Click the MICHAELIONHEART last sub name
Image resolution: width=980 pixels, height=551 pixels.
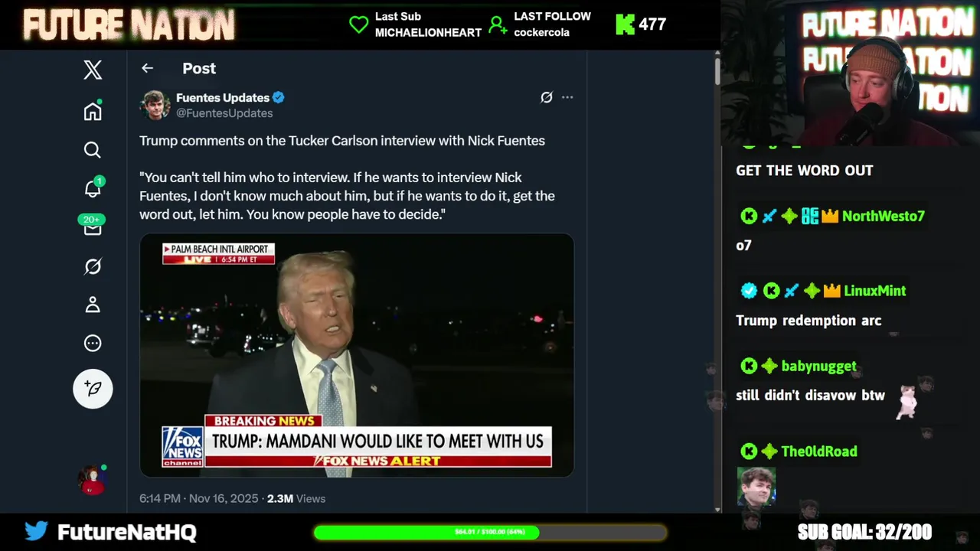(428, 32)
